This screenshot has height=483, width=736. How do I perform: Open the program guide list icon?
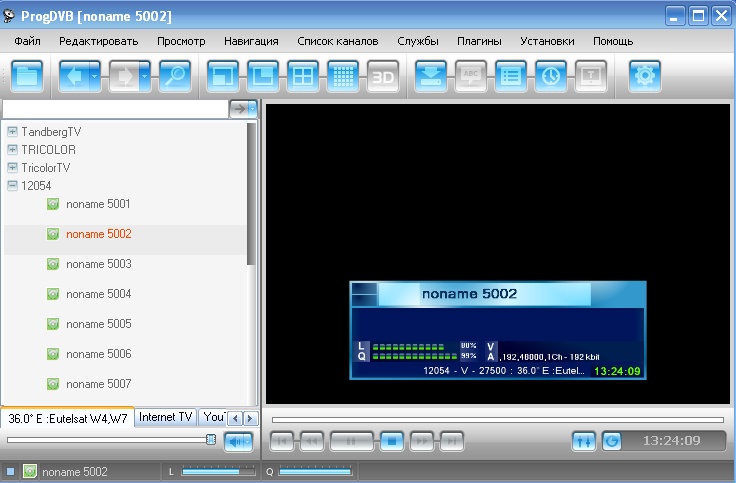tap(511, 76)
